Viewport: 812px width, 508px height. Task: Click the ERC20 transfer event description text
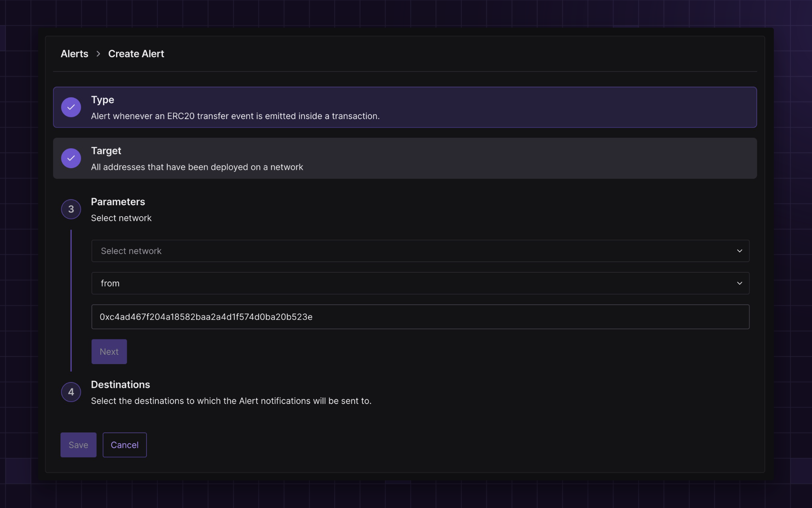235,116
